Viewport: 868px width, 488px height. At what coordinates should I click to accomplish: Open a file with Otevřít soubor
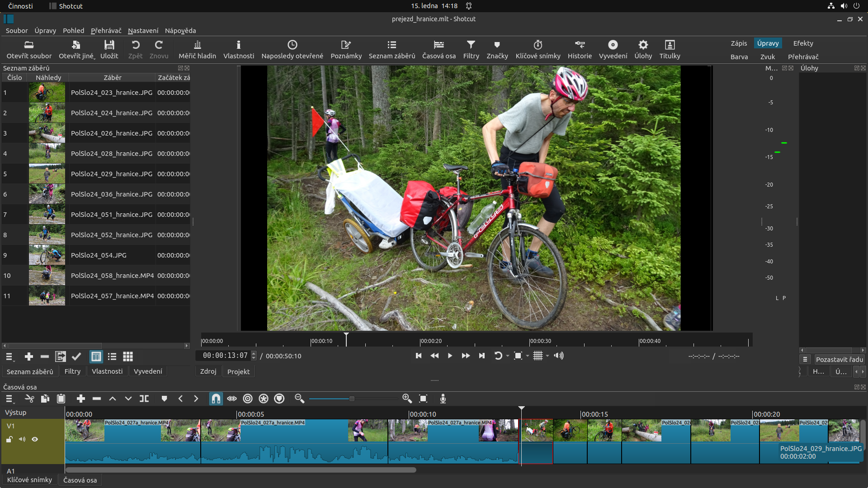[29, 49]
